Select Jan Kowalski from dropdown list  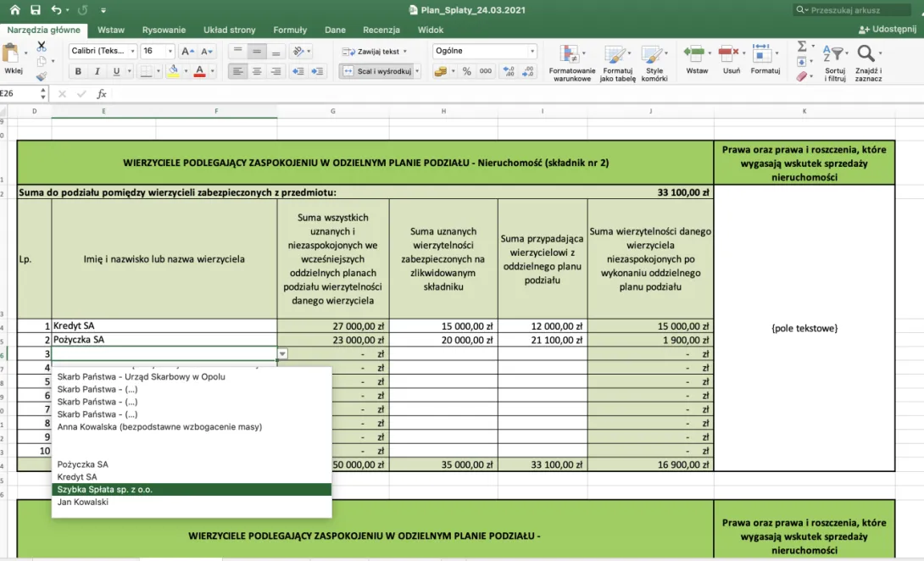pos(82,502)
